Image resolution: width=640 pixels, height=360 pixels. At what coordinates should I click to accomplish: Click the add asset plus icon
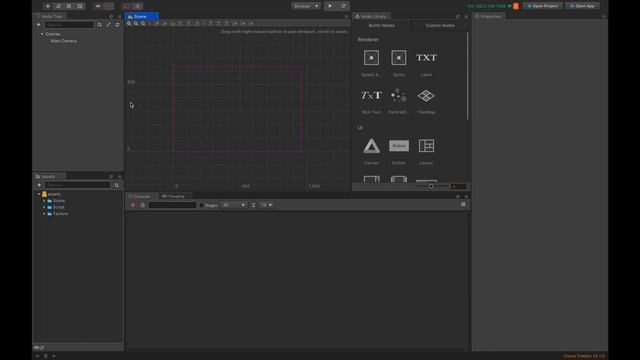coord(39,185)
